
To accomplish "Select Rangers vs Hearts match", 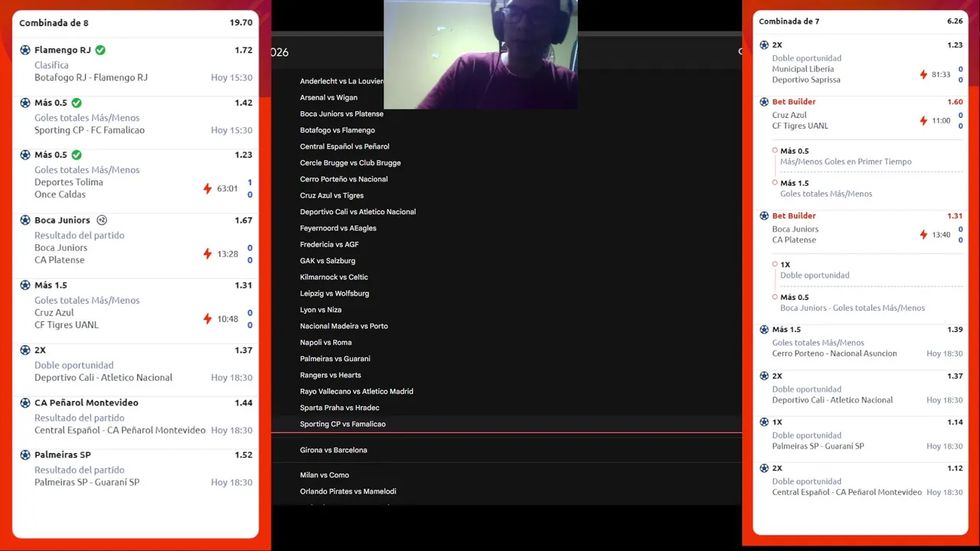I will click(x=331, y=375).
